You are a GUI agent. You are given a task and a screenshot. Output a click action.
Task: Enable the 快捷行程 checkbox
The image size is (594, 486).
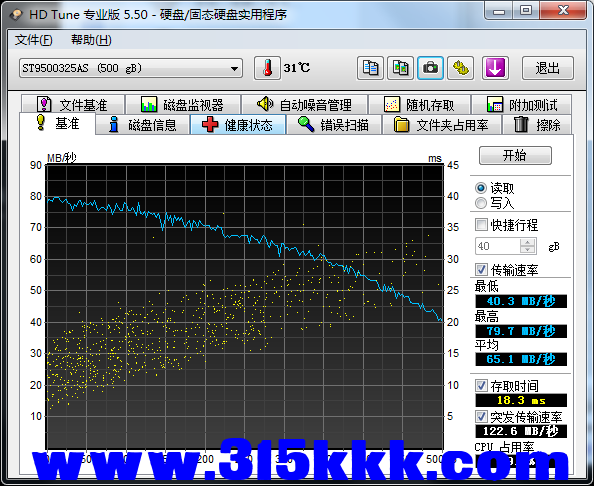[x=481, y=225]
